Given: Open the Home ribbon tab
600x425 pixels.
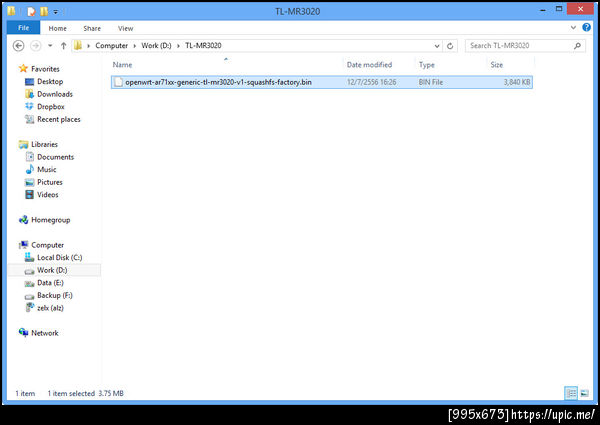Looking at the screenshot, I should (57, 28).
